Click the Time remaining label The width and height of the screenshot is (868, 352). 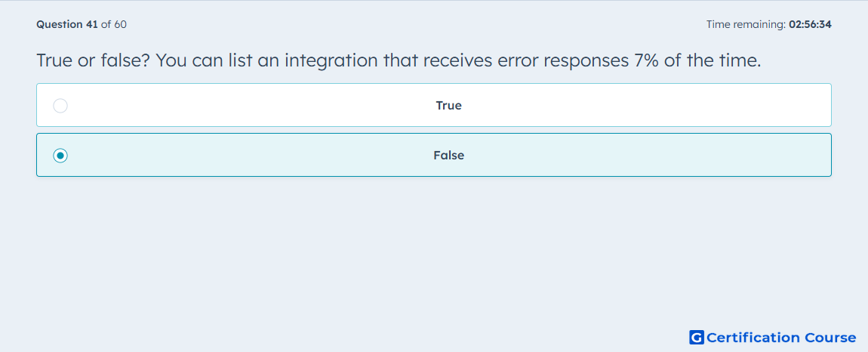(746, 24)
